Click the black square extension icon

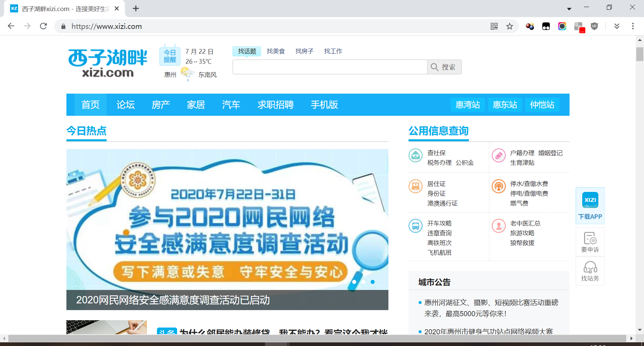click(x=546, y=26)
